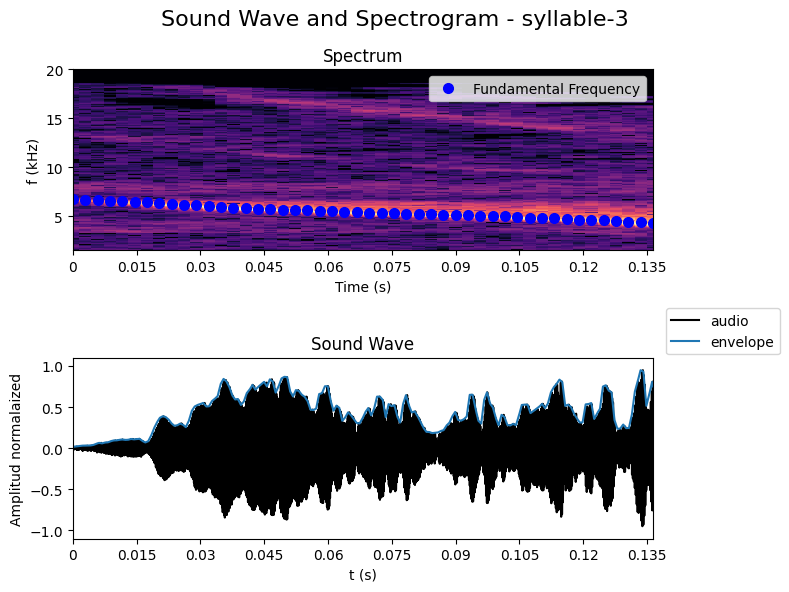Click the envelope peak near 0.135 s in the sound wave
The height and width of the screenshot is (592, 789).
point(642,371)
